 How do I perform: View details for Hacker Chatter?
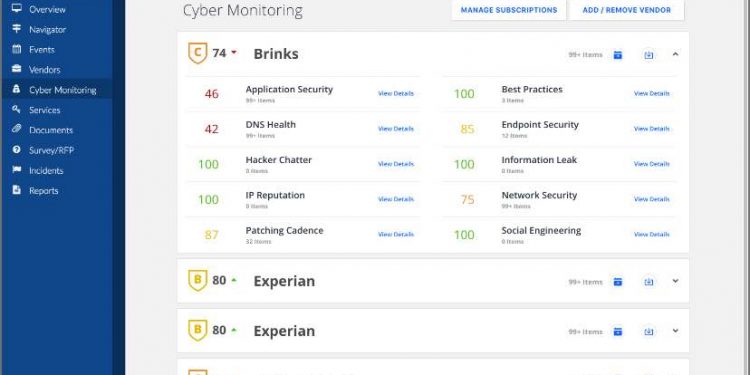click(x=396, y=164)
